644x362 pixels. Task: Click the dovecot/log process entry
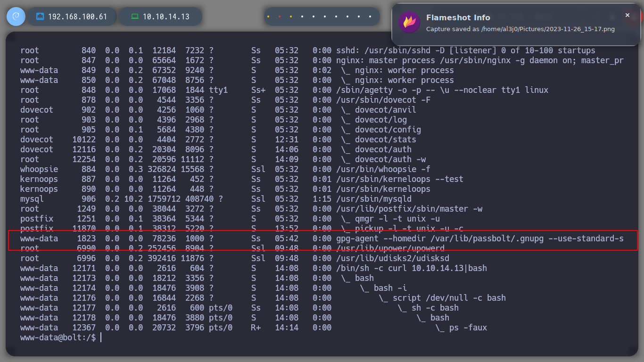point(381,120)
